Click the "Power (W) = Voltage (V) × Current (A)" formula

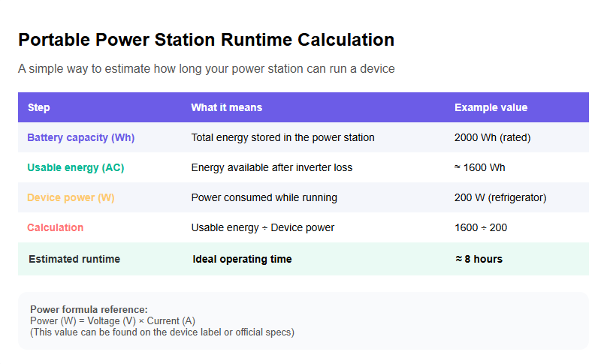pos(112,320)
